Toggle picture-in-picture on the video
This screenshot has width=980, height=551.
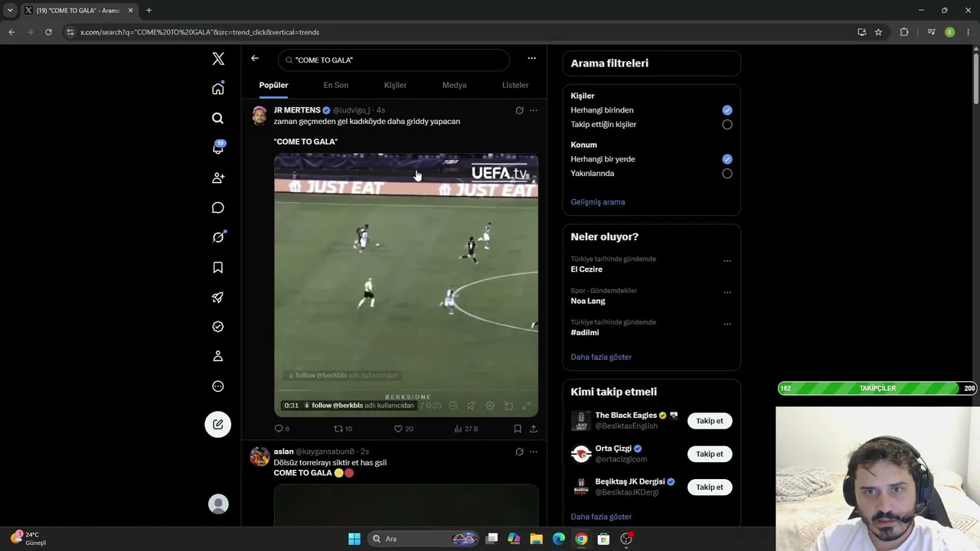[x=508, y=406]
